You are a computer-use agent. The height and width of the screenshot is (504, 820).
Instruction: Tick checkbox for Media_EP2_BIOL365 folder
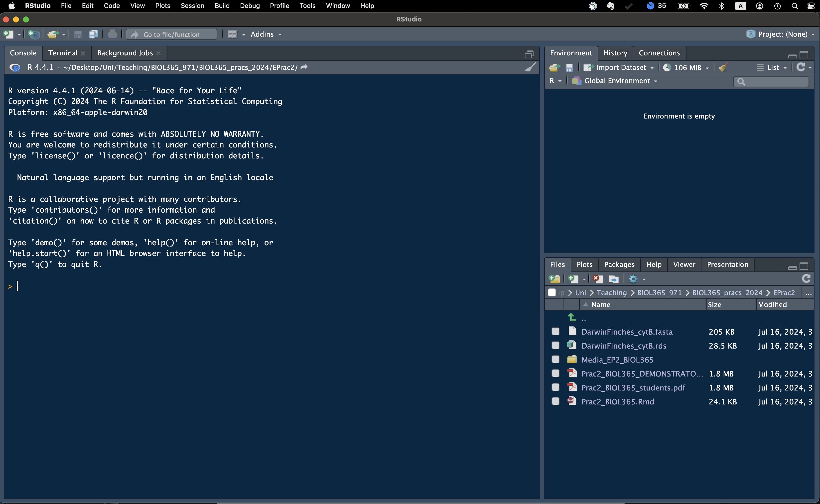click(x=555, y=359)
